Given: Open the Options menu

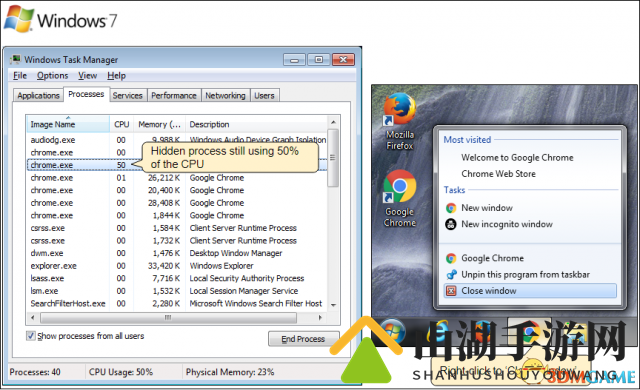Looking at the screenshot, I should [x=52, y=75].
